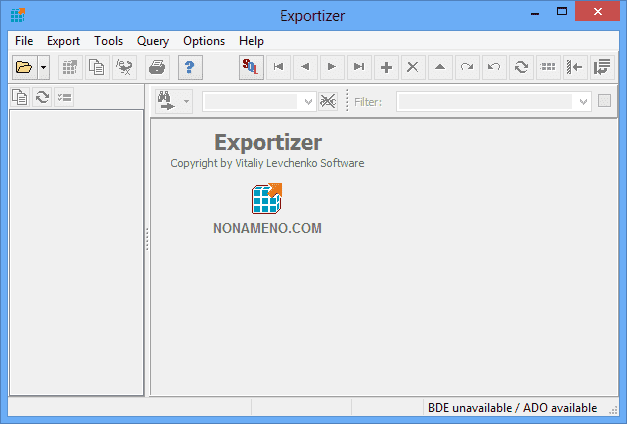Click the Open file folder icon
The height and width of the screenshot is (424, 627).
click(24, 67)
